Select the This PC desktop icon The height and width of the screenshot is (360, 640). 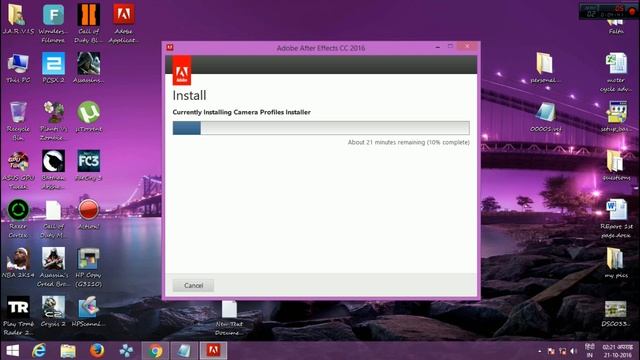(18, 68)
